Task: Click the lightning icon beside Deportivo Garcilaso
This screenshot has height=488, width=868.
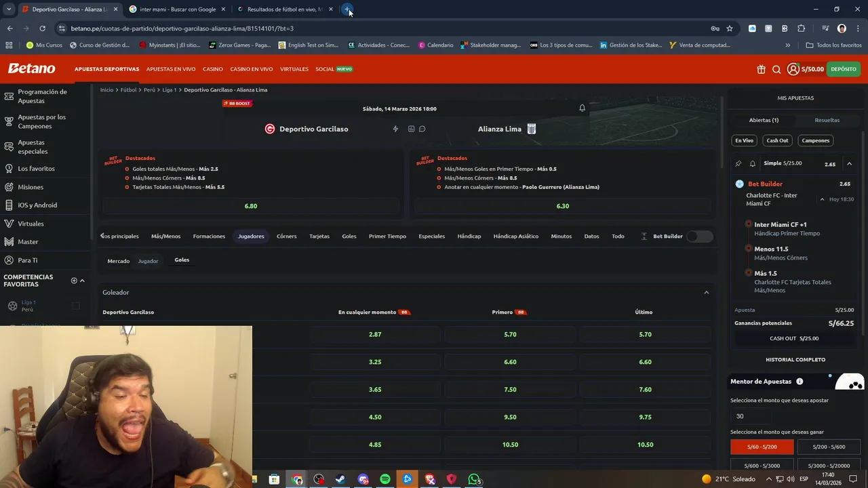Action: coord(395,129)
